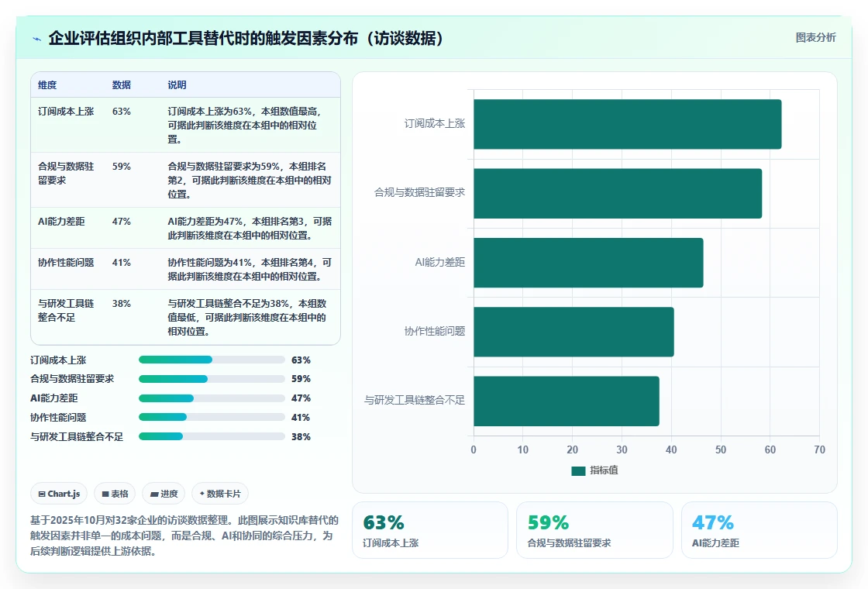The height and width of the screenshot is (589, 868).
Task: Click the 图表分析 label
Action: point(815,38)
